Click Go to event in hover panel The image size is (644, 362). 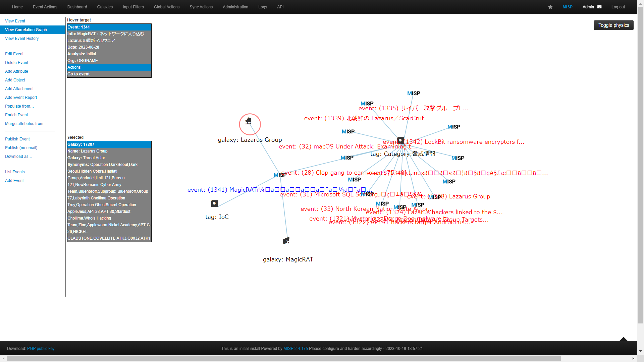(109, 74)
